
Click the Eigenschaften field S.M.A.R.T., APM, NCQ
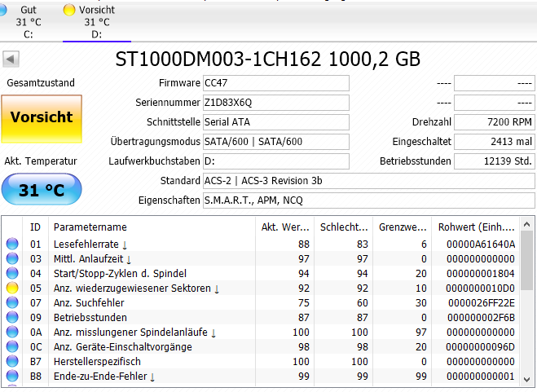(369, 200)
